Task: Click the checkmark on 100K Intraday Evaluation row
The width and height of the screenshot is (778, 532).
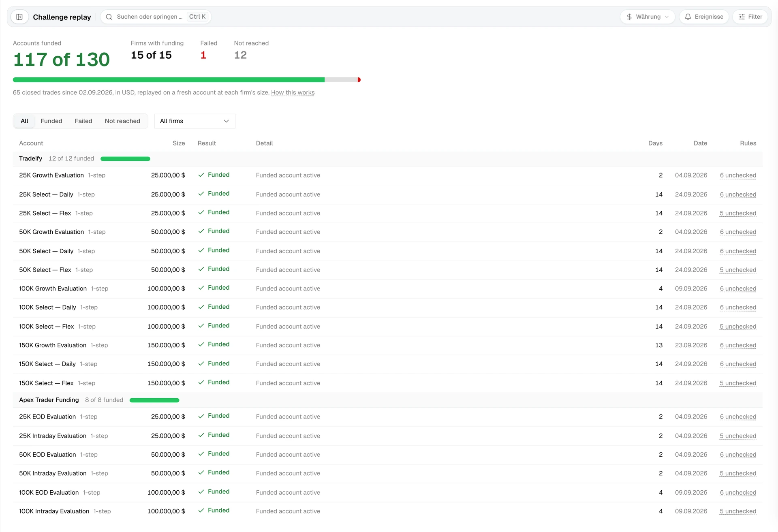Action: (201, 511)
